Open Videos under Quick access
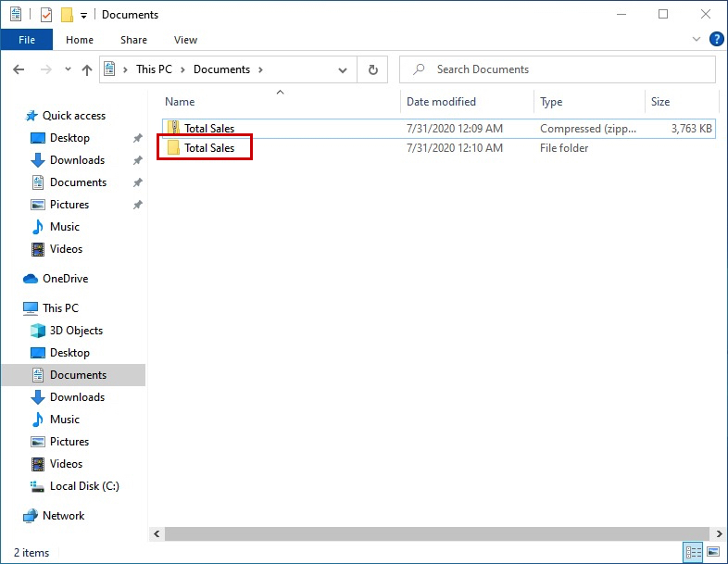Image resolution: width=728 pixels, height=564 pixels. (66, 249)
